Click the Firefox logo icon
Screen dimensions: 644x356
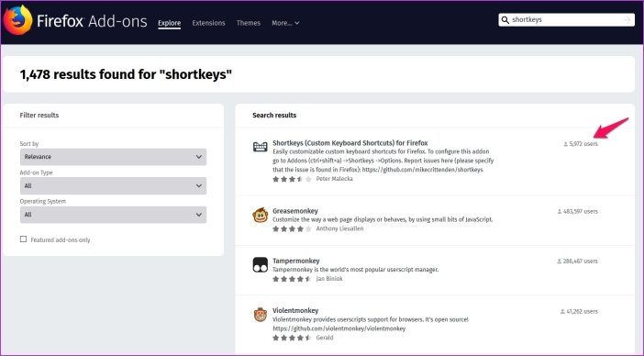pyautogui.click(x=17, y=20)
